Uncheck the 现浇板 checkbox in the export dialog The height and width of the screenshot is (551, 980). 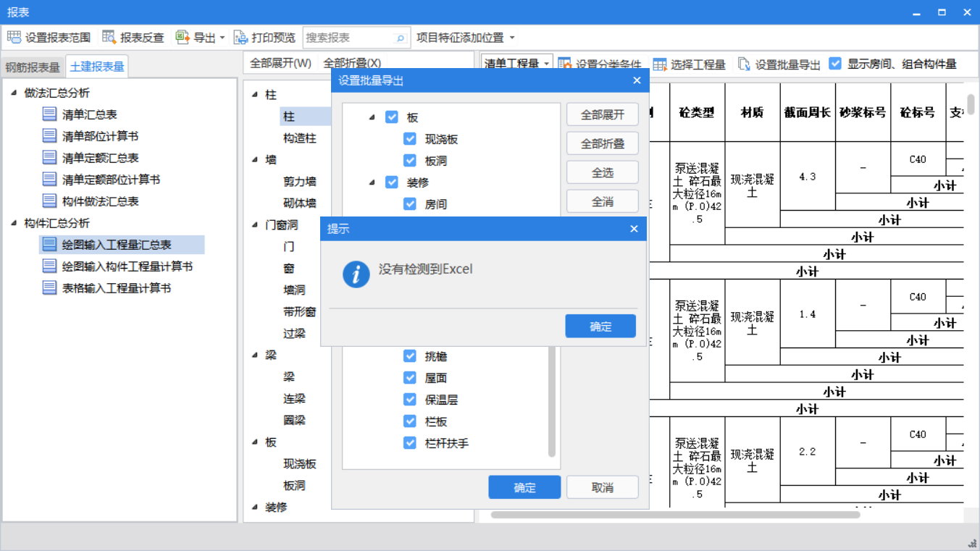410,139
